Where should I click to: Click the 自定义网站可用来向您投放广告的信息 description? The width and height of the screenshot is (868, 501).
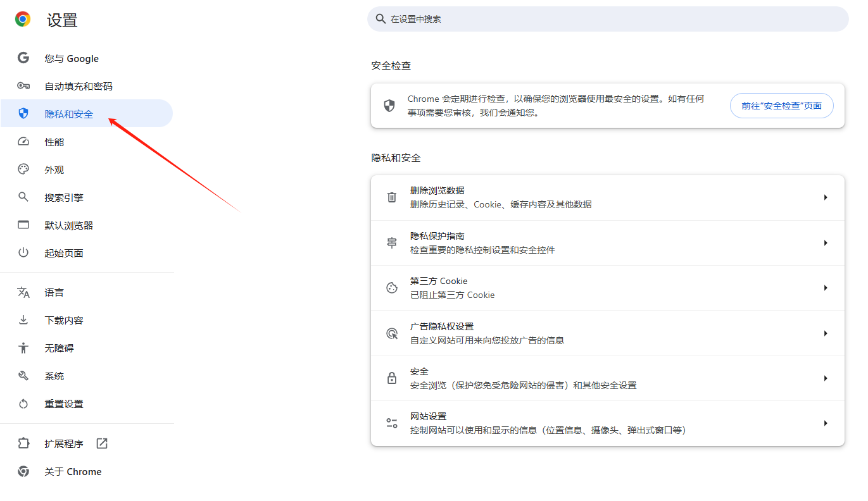point(487,340)
